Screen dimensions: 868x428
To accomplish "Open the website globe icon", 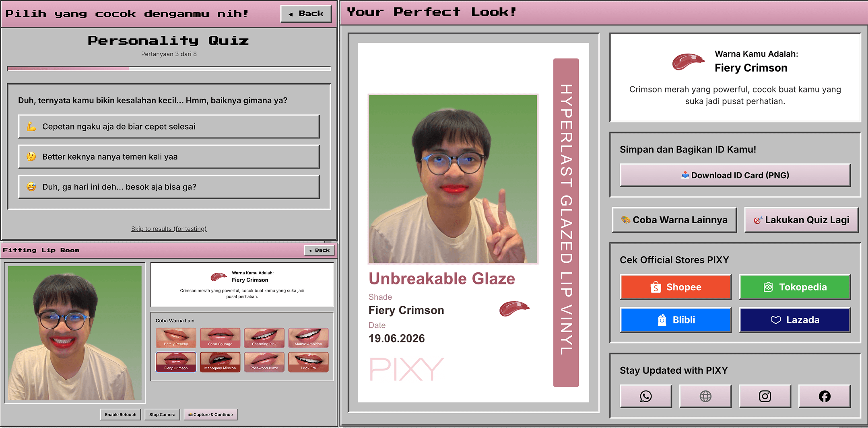I will click(x=705, y=396).
